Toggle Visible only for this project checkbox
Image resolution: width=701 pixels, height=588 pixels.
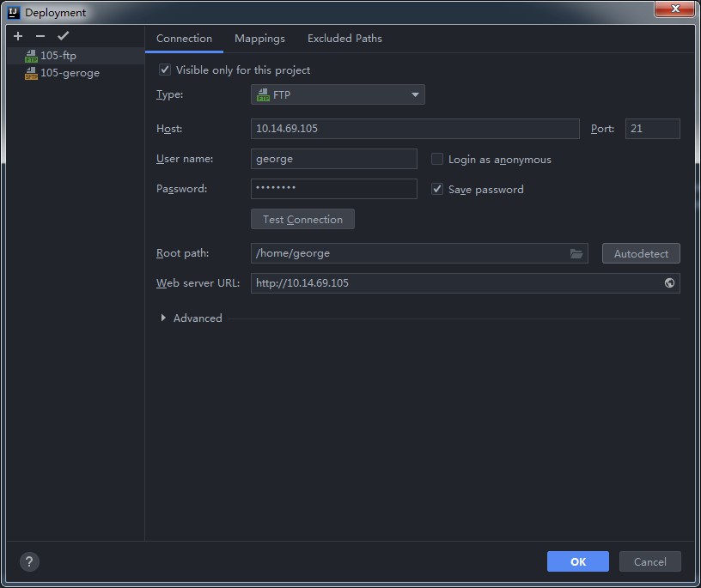165,70
